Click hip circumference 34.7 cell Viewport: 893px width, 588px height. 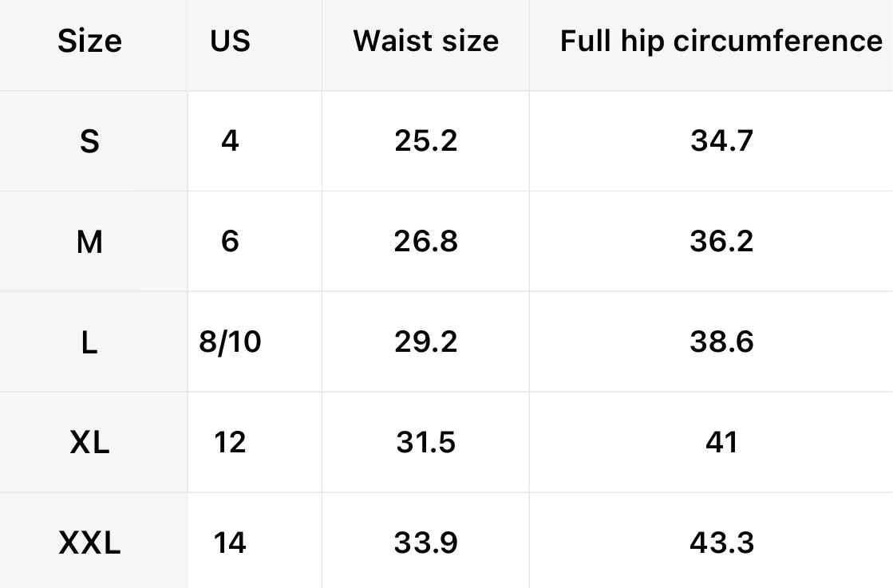721,141
